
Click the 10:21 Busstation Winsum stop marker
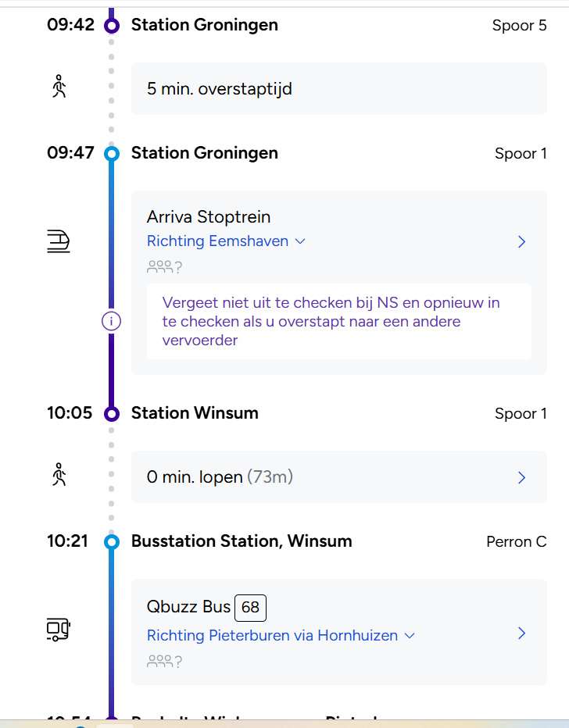point(112,542)
